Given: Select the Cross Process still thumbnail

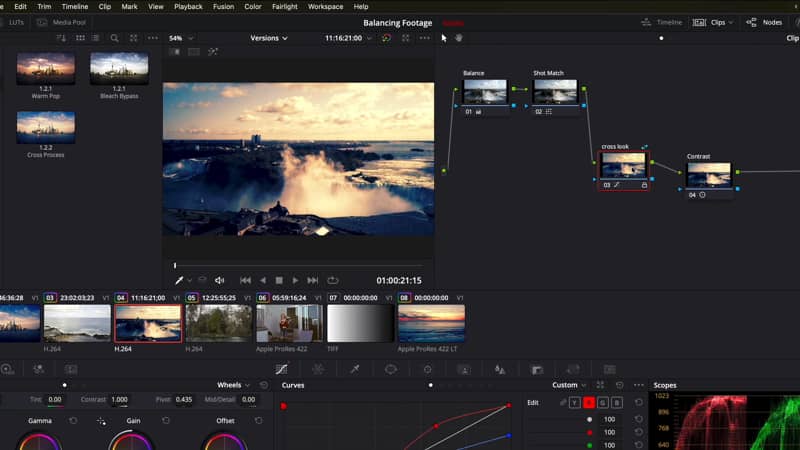Looking at the screenshot, I should click(46, 127).
